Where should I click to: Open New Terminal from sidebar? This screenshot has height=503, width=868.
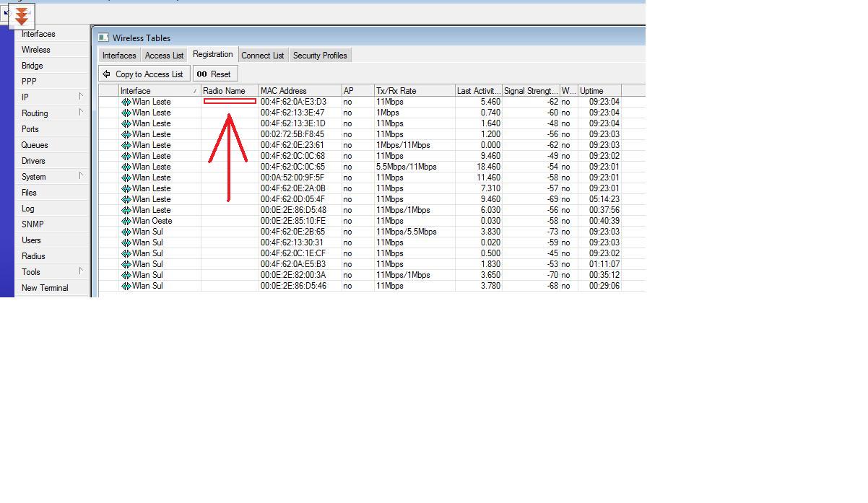[45, 288]
